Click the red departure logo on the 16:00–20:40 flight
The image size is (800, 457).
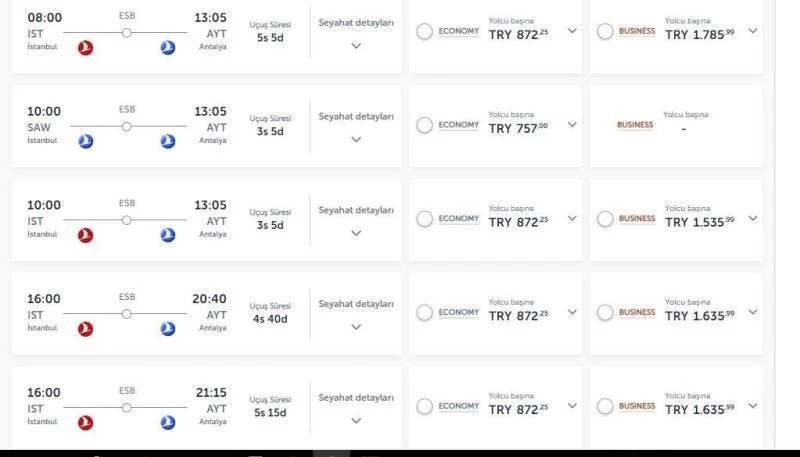point(85,329)
